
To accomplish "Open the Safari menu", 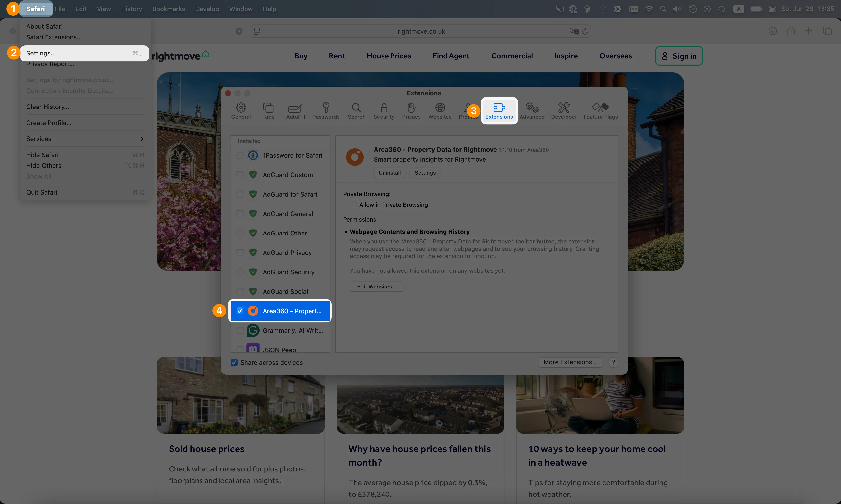I will 35,9.
